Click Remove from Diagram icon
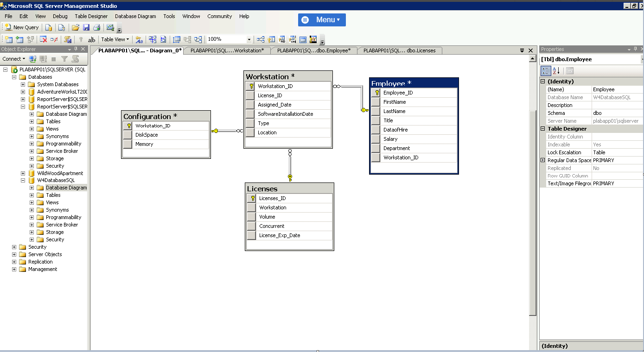644x352 pixels. tap(54, 39)
